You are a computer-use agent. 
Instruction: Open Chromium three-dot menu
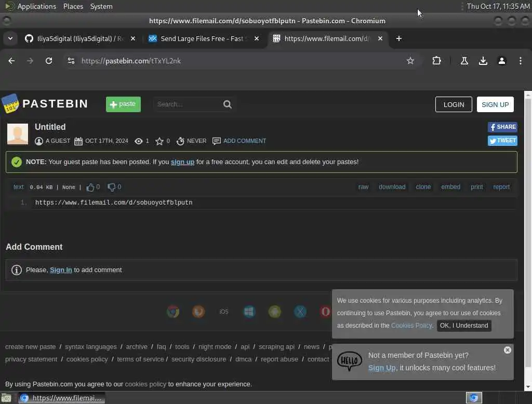pos(520,61)
